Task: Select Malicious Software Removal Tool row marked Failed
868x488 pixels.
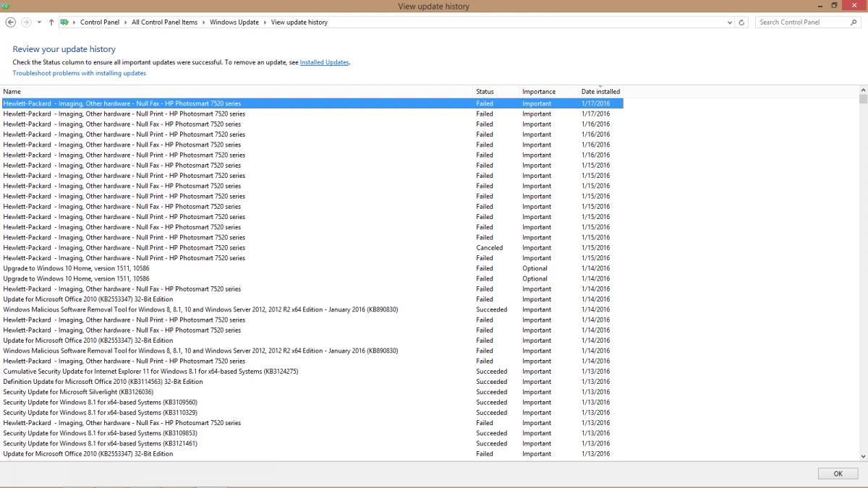Action: 312,351
